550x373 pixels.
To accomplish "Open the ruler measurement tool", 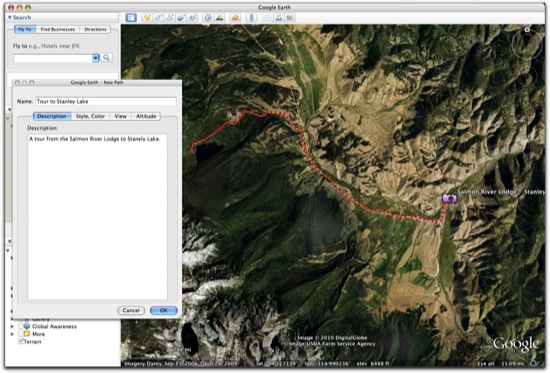I will click(251, 18).
